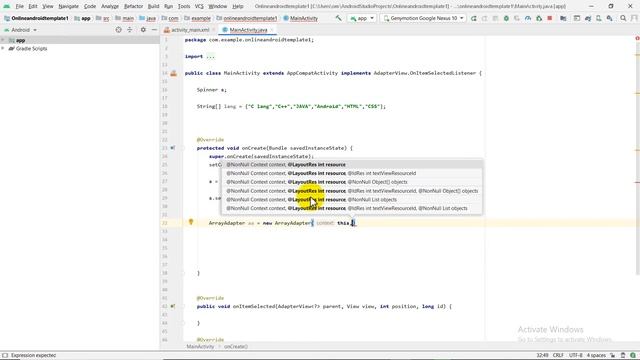Open the Navigate menu

pyautogui.click(x=68, y=6)
